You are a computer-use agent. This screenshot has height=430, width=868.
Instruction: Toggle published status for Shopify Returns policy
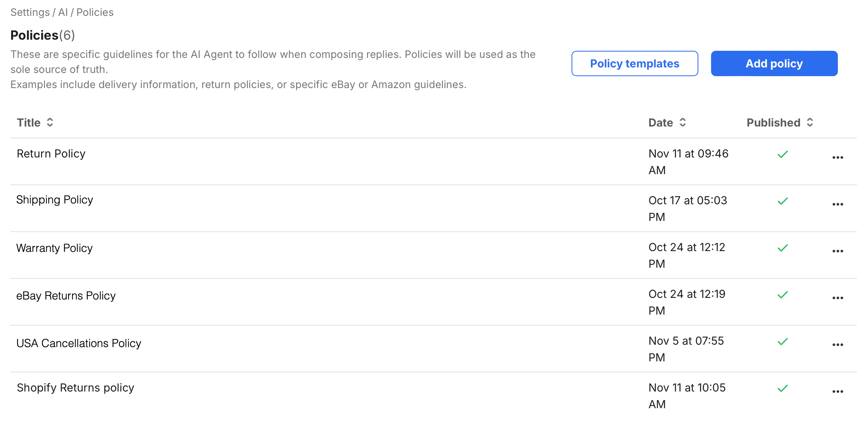tap(783, 388)
